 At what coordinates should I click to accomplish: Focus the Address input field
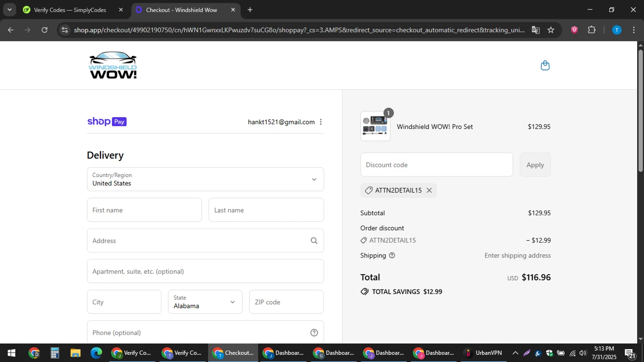pos(205,240)
